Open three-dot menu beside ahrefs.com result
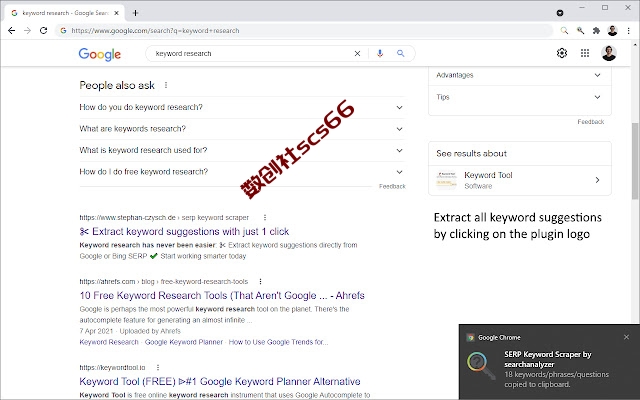The image size is (640, 400). 260,282
